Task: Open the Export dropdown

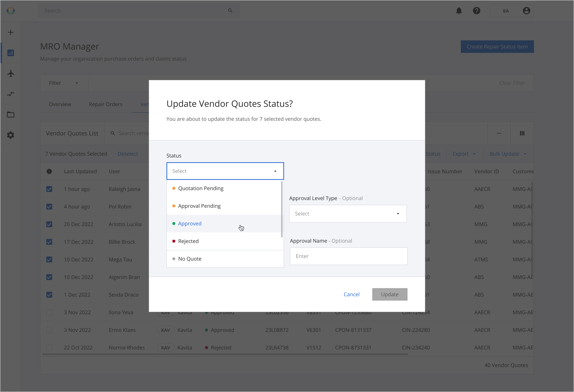Action: [x=464, y=154]
